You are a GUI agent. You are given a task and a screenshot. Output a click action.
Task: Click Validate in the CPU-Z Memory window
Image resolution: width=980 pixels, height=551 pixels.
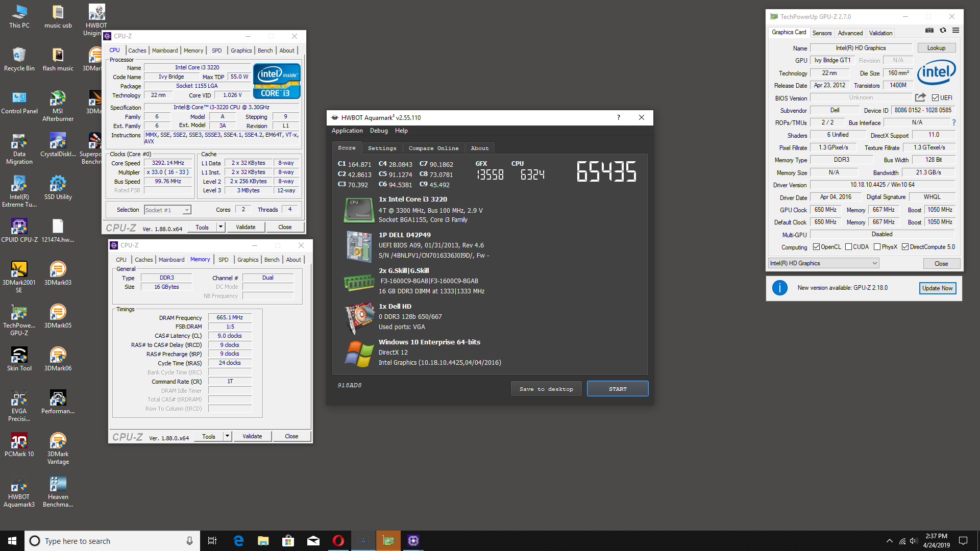[x=252, y=436]
